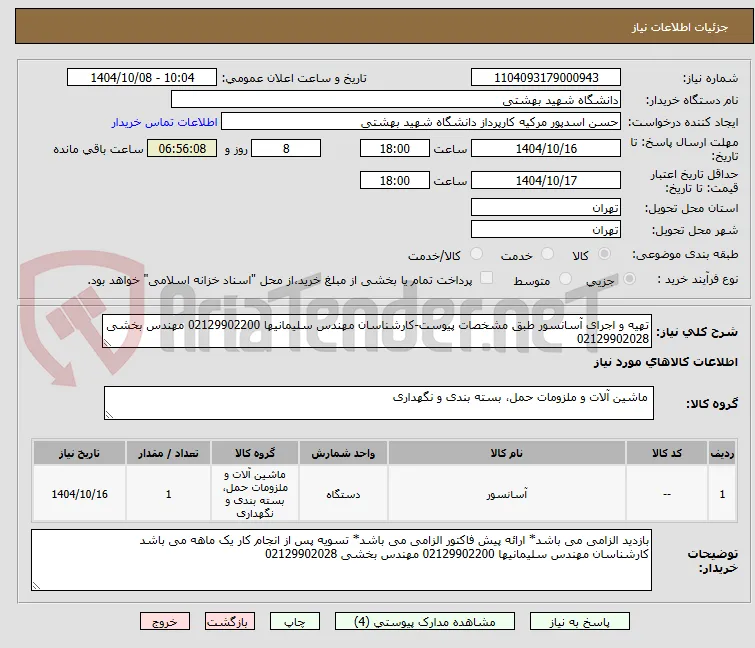Viewport: 755px width, 648px height.
Task: Click the response deadline 18:00 time field
Action: click(x=395, y=148)
